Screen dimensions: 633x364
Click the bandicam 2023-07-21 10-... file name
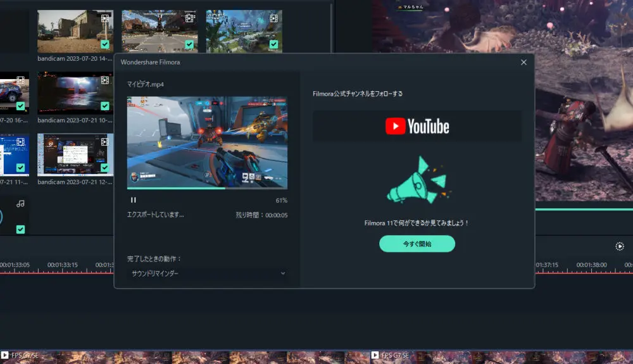pyautogui.click(x=75, y=120)
